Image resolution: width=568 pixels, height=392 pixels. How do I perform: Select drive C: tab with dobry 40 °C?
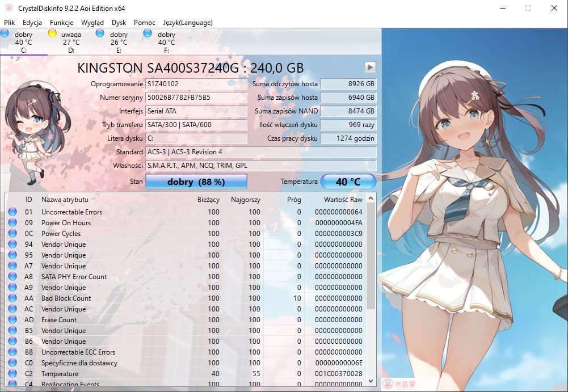(23, 42)
